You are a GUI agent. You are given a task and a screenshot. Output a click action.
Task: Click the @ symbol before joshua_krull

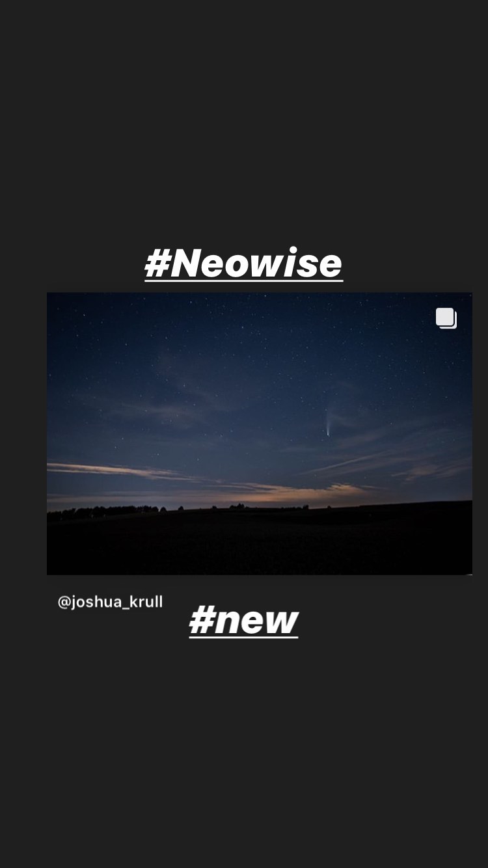coord(64,603)
